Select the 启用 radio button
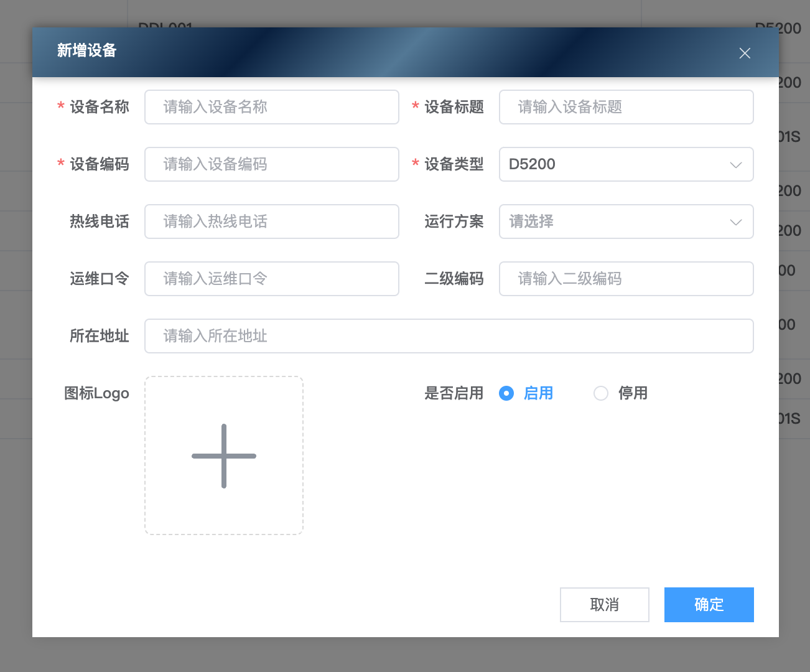 (506, 393)
